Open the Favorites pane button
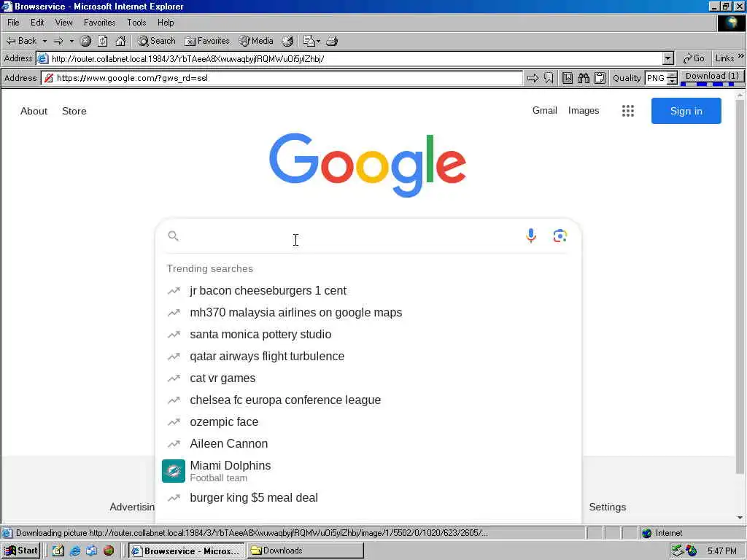Image resolution: width=747 pixels, height=560 pixels. (207, 41)
